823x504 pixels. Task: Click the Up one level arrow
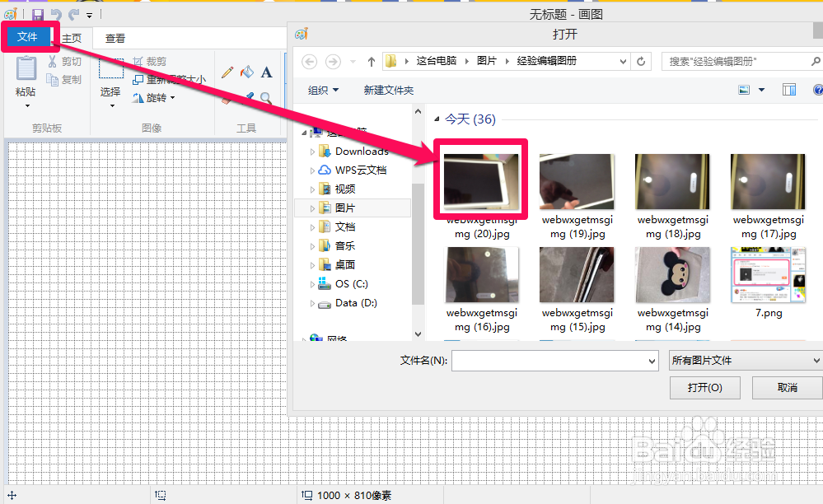pos(371,62)
